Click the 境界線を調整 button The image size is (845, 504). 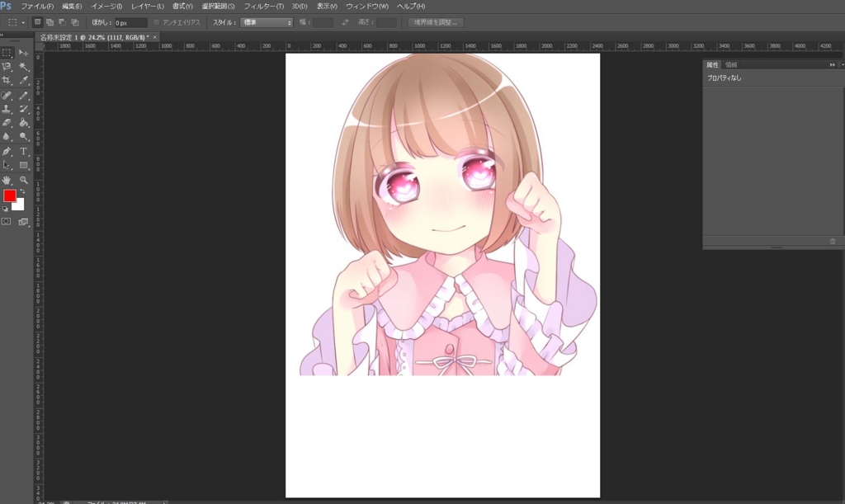436,22
